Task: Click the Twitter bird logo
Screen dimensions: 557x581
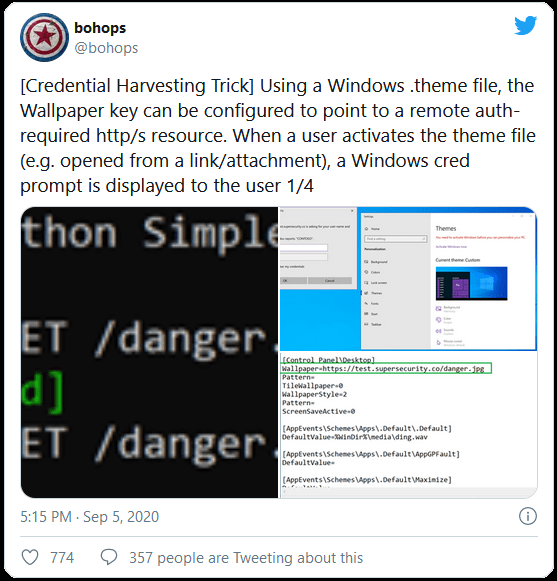Action: 525,25
